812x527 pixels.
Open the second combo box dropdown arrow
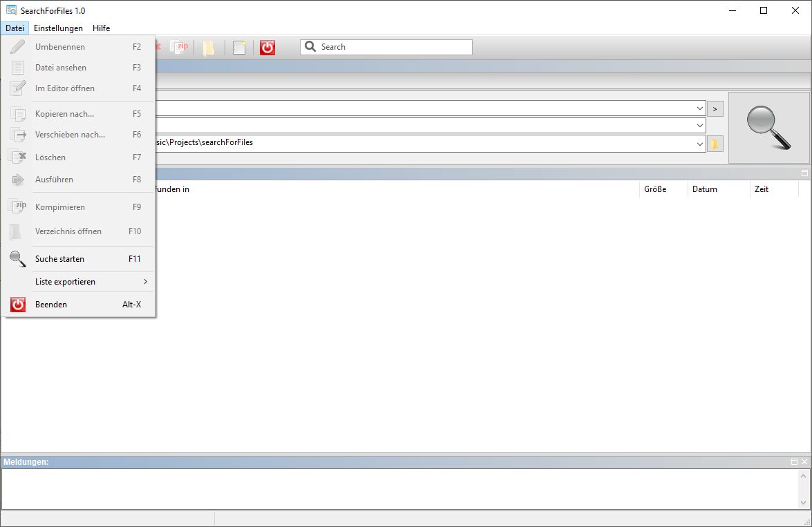tap(699, 126)
